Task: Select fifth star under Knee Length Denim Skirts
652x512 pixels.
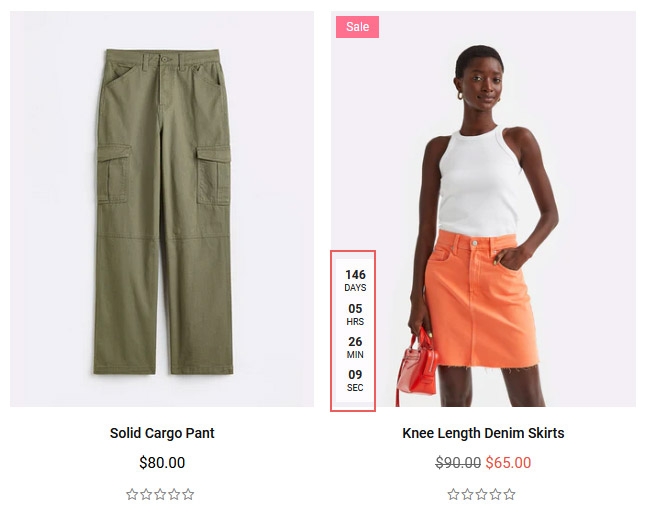Action: coord(509,494)
